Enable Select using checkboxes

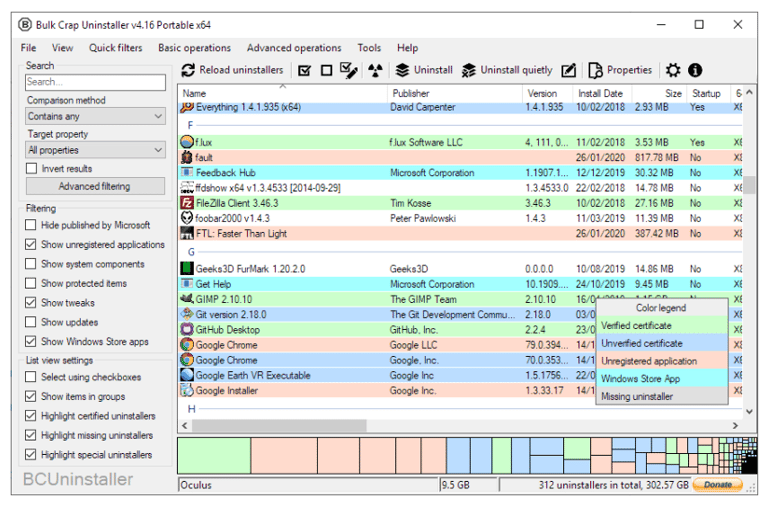pyautogui.click(x=30, y=377)
